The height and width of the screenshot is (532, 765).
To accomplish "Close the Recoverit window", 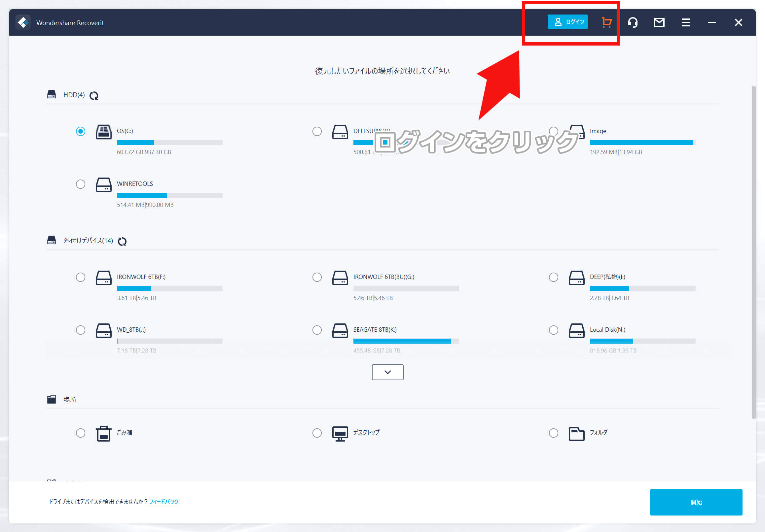I will pos(738,22).
